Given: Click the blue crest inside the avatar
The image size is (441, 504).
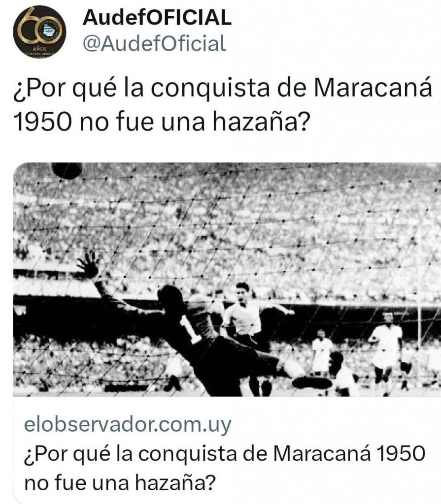Looking at the screenshot, I should point(49,29).
